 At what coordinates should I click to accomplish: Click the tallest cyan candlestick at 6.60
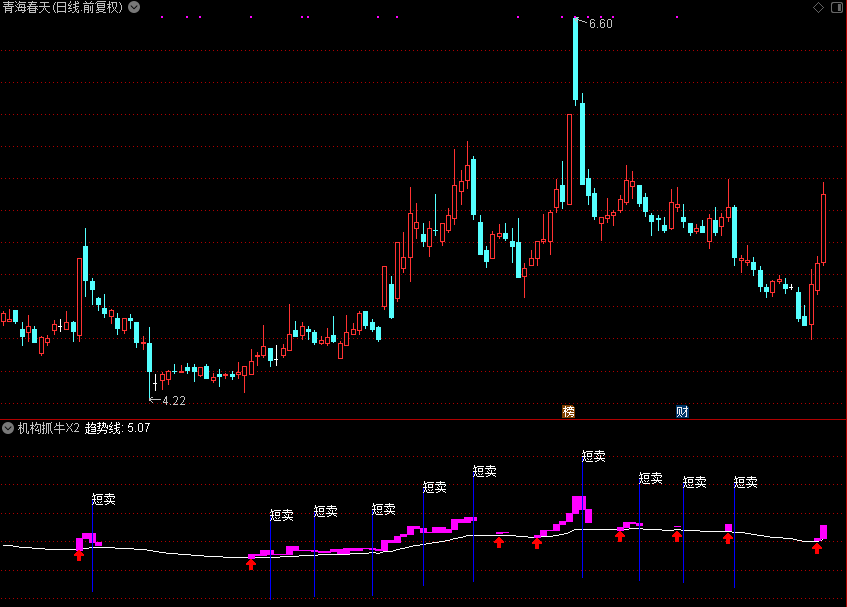coord(575,59)
